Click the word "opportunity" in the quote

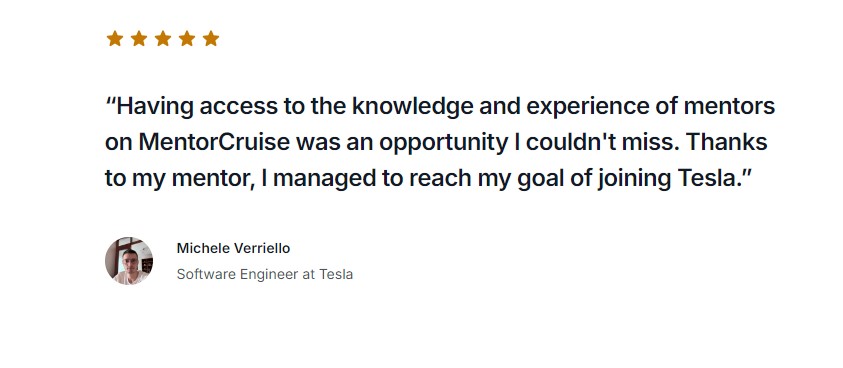click(444, 143)
